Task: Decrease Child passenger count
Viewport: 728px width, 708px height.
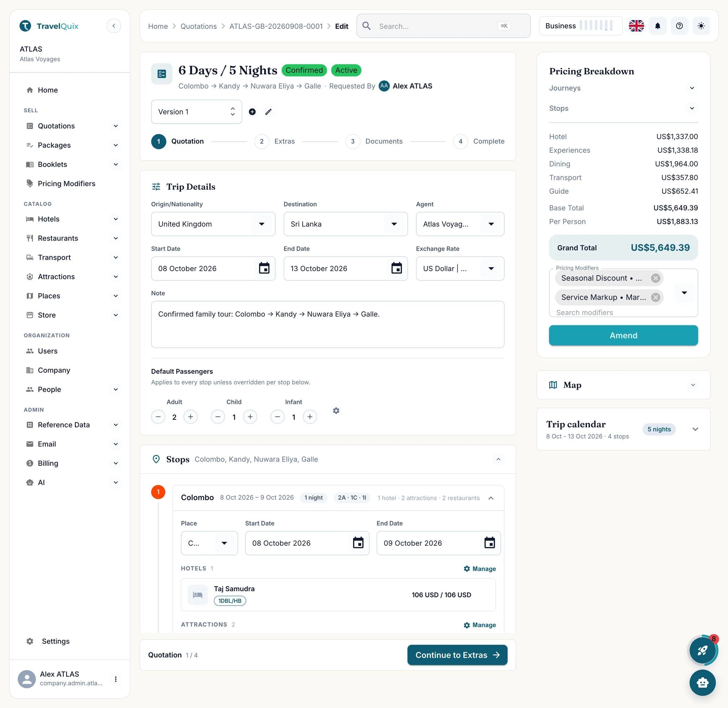Action: [218, 417]
